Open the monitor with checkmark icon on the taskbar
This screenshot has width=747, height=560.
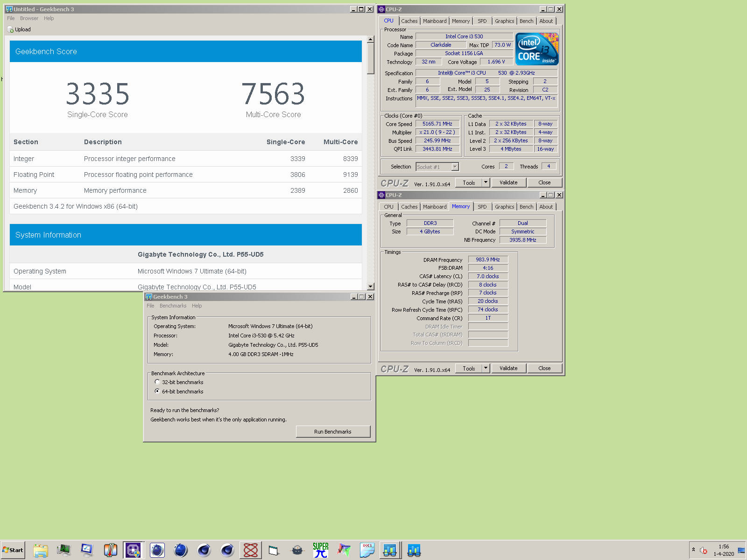tap(87, 550)
